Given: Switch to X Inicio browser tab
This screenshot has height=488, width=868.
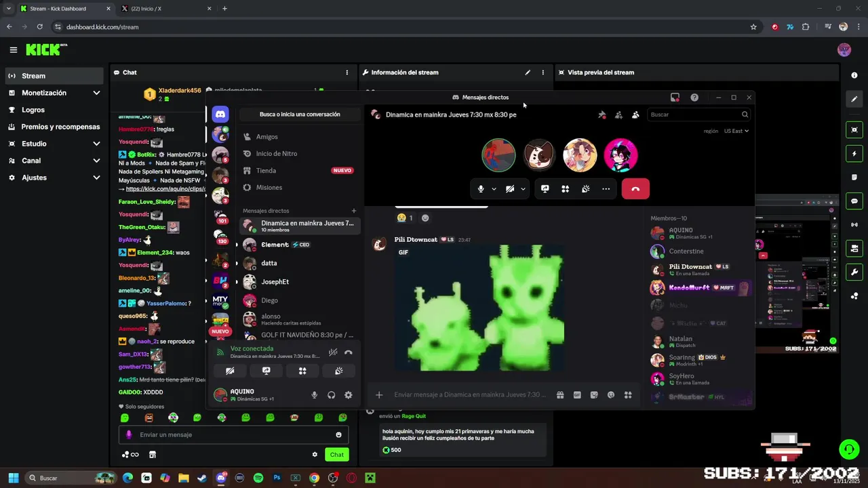Looking at the screenshot, I should pyautogui.click(x=166, y=9).
